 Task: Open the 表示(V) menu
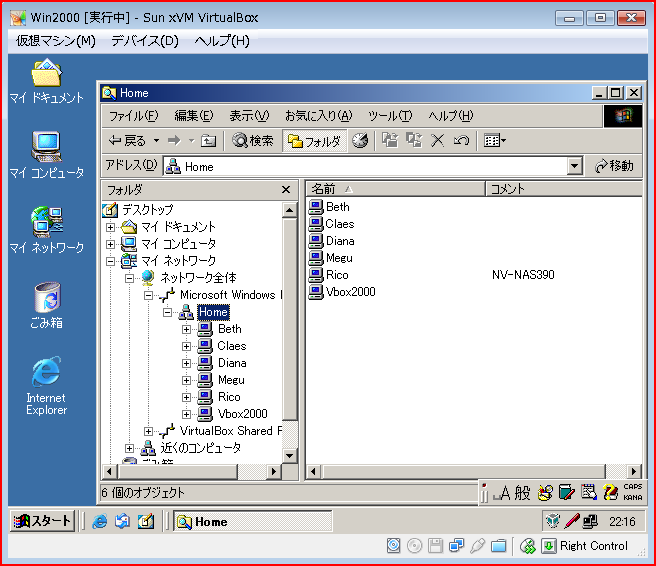click(x=249, y=116)
